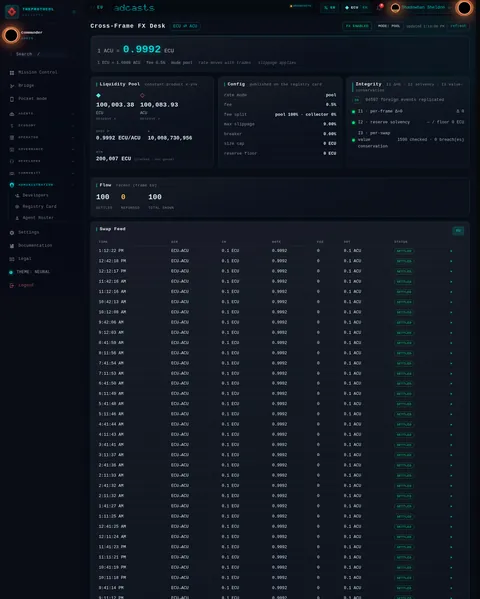Focus the sidebar Search field
The image size is (480, 599).
point(38,54)
